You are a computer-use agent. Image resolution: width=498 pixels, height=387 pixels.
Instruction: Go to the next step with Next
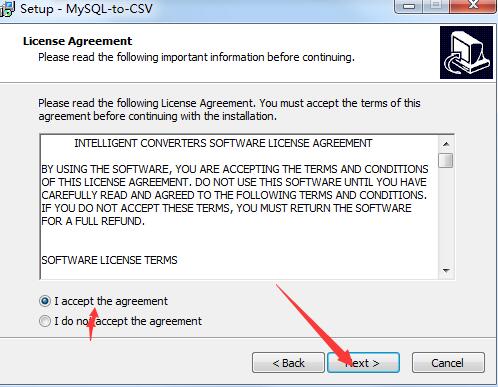(x=363, y=363)
